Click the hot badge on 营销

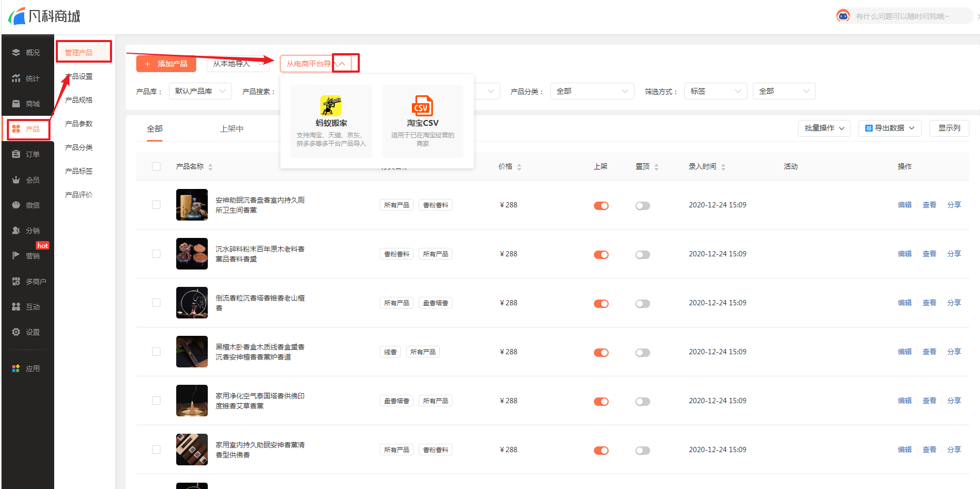pos(43,245)
